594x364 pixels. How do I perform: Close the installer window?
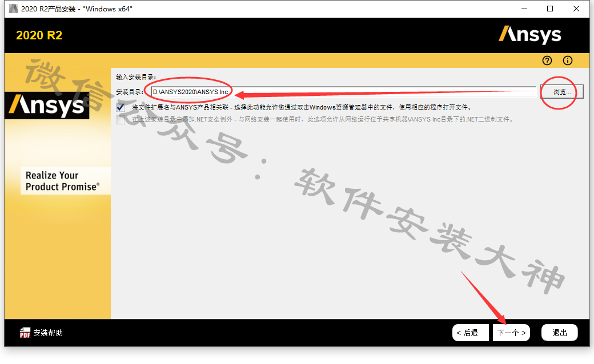pos(576,9)
